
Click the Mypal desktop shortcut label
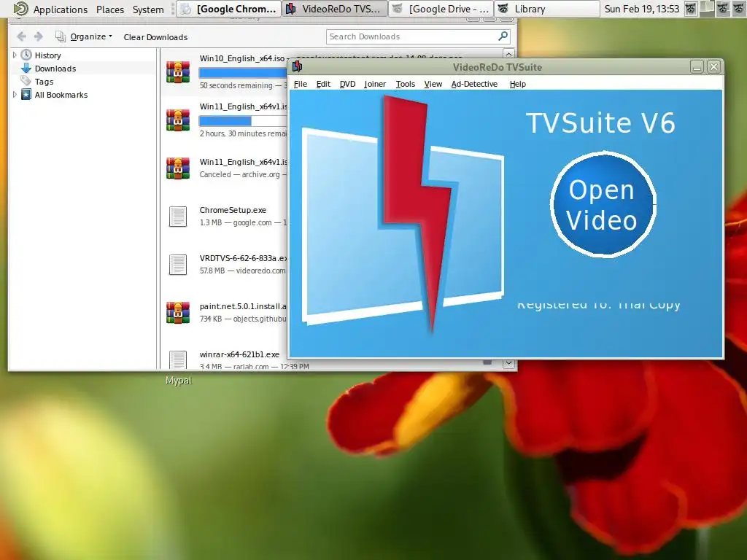(x=179, y=381)
